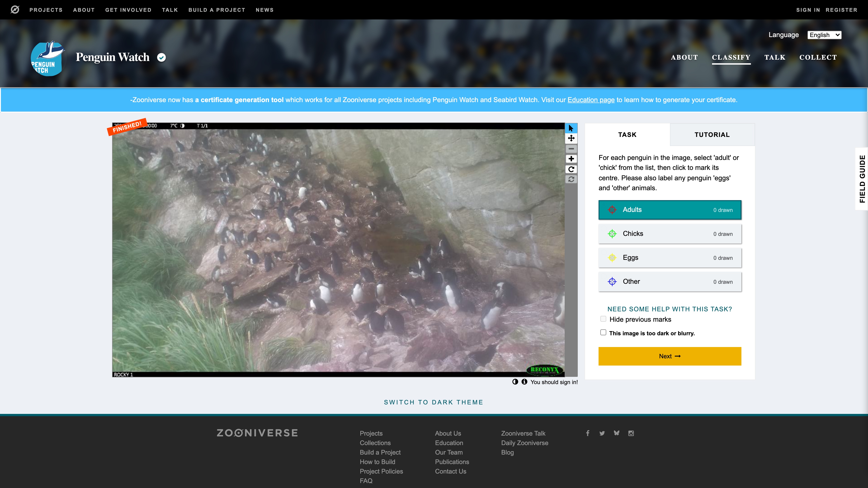This screenshot has width=868, height=488.
Task: Open footer Contact Us link
Action: [451, 471]
